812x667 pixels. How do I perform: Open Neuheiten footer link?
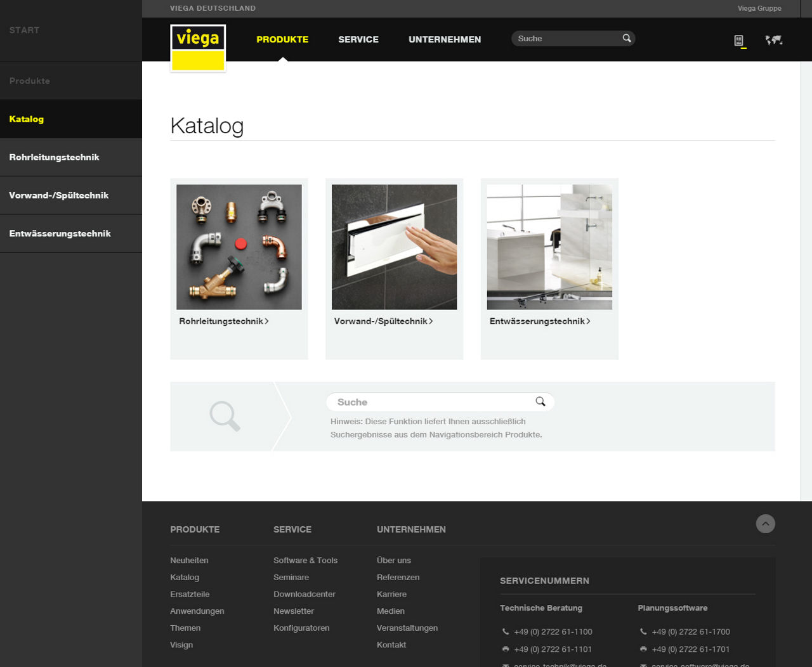189,560
